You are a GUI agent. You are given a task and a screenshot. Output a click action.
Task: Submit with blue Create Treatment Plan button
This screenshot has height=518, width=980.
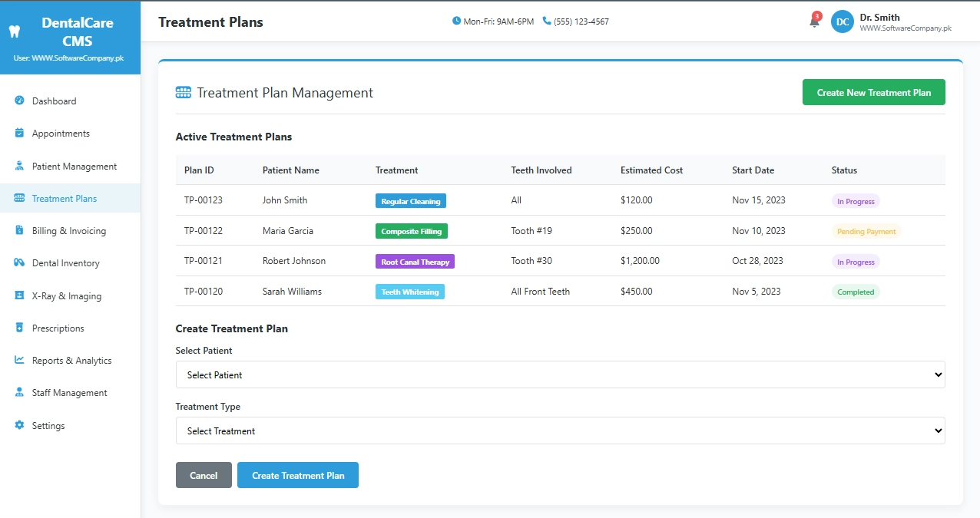pyautogui.click(x=298, y=475)
